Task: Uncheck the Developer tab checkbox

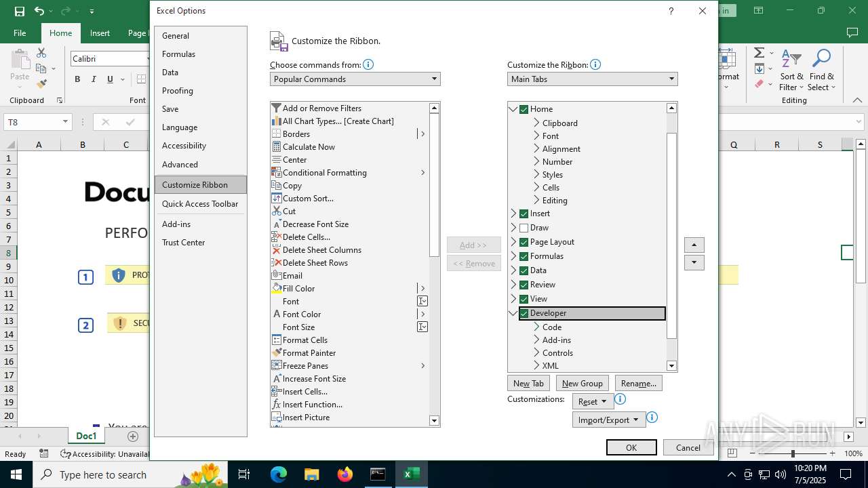Action: click(524, 313)
